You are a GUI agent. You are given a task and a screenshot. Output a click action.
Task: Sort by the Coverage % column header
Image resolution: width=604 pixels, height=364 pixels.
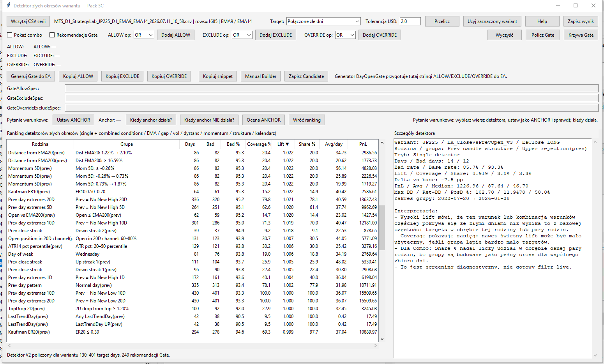259,144
